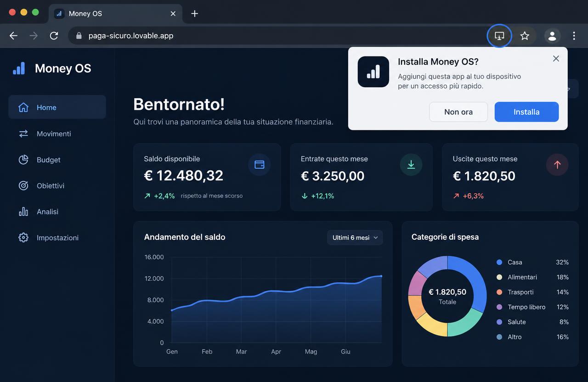Reload the page

(x=54, y=36)
